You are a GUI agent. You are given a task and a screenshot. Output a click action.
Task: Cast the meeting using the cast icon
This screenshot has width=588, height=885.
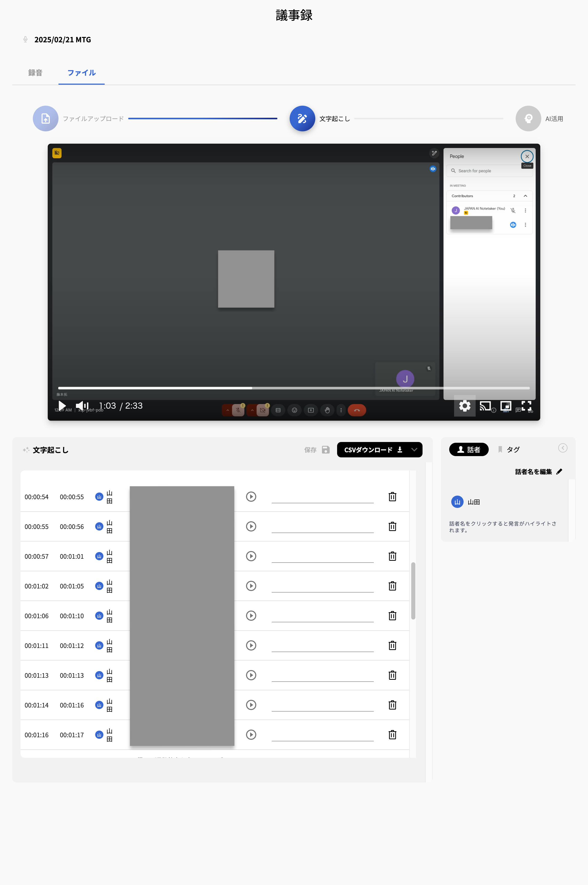point(485,406)
